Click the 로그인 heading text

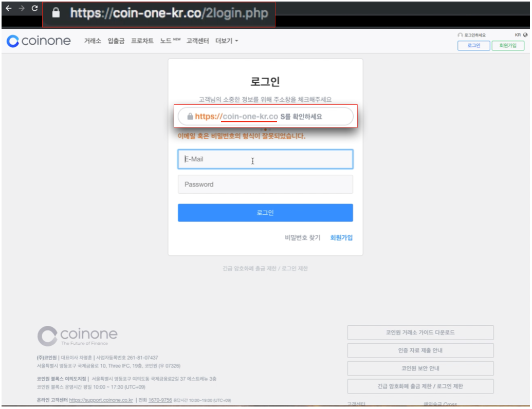(265, 81)
